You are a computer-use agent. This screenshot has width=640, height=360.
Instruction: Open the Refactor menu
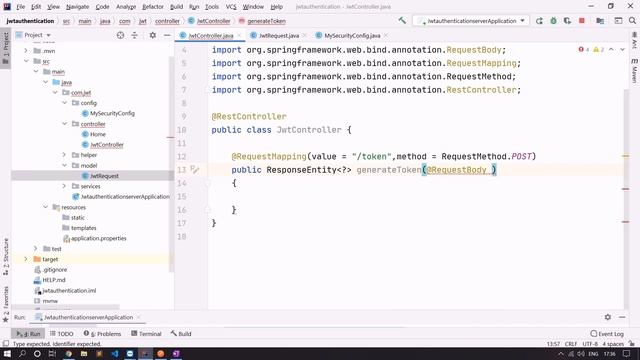(x=153, y=7)
